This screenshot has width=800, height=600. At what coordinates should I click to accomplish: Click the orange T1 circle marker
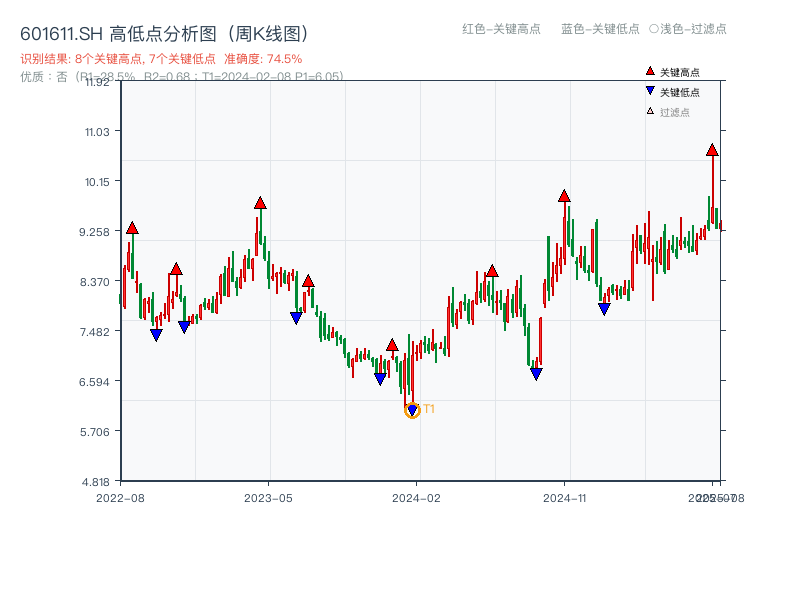pyautogui.click(x=411, y=410)
